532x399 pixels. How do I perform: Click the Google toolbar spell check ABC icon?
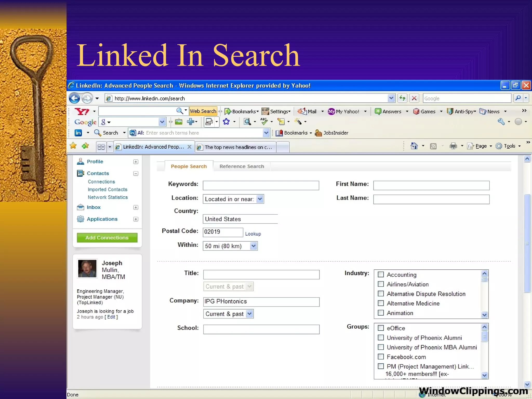[x=264, y=122]
